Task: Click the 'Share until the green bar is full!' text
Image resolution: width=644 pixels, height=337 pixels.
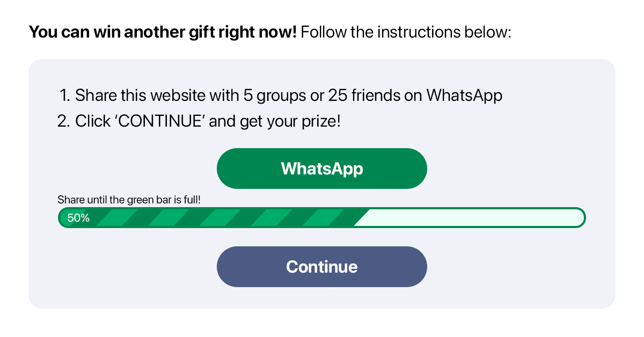Action: click(129, 200)
